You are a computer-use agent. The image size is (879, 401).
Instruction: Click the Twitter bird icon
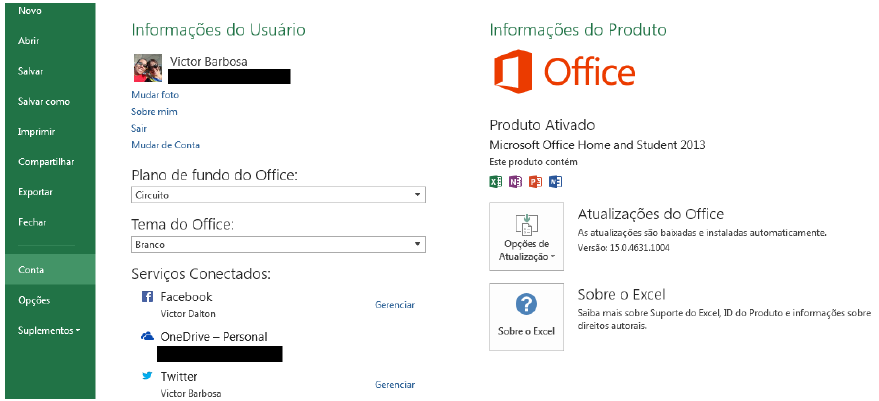[x=147, y=376]
